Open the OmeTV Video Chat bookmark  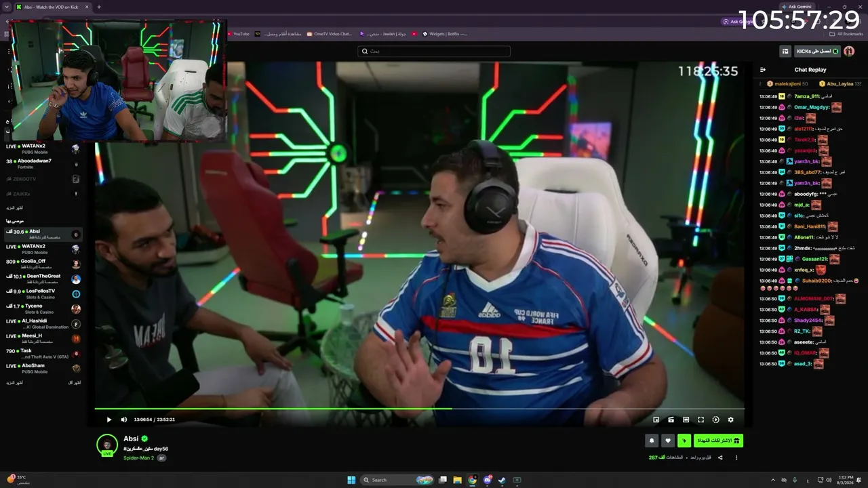pyautogui.click(x=330, y=34)
